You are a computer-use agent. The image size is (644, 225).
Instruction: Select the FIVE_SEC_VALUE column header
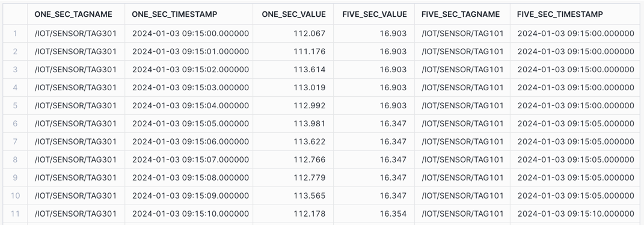point(374,14)
